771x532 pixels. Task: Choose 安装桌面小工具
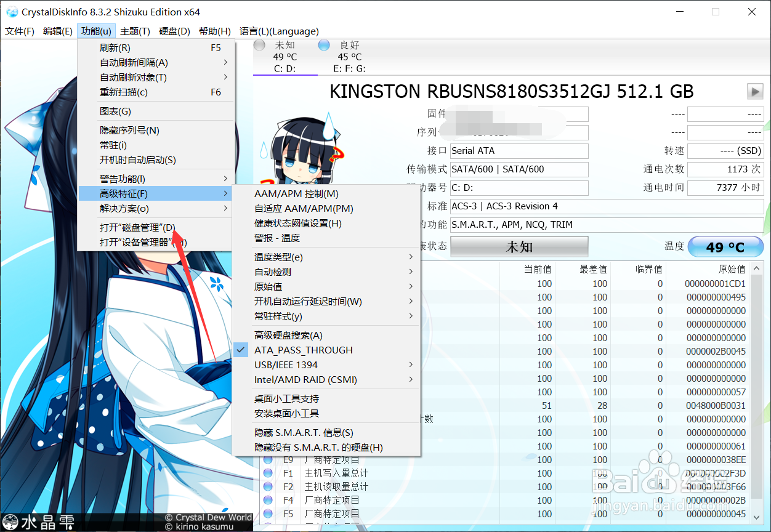point(326,414)
